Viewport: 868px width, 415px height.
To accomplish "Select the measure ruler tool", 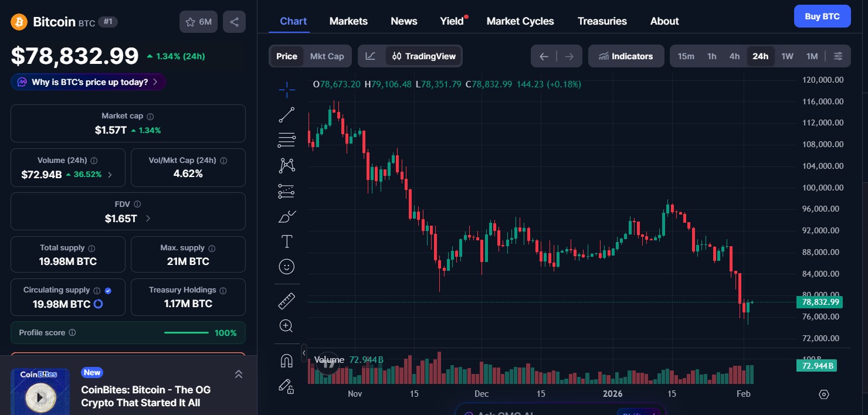I will click(286, 300).
